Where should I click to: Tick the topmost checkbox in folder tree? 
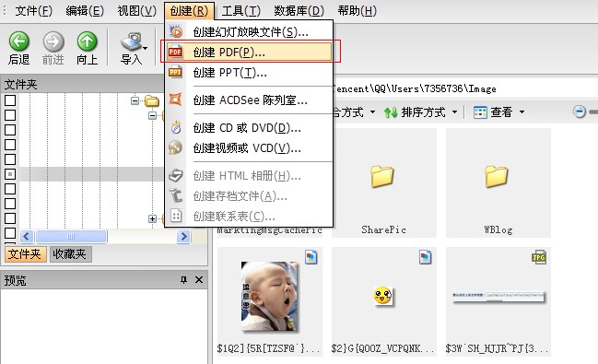click(x=10, y=100)
